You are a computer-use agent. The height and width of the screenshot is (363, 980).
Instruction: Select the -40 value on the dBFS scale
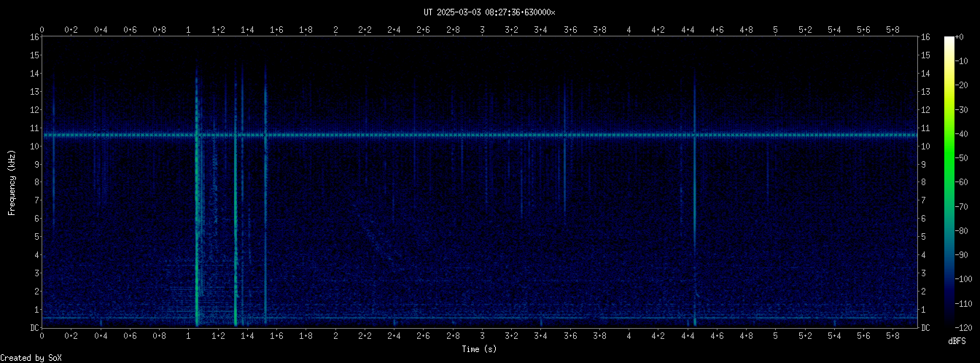click(x=963, y=133)
